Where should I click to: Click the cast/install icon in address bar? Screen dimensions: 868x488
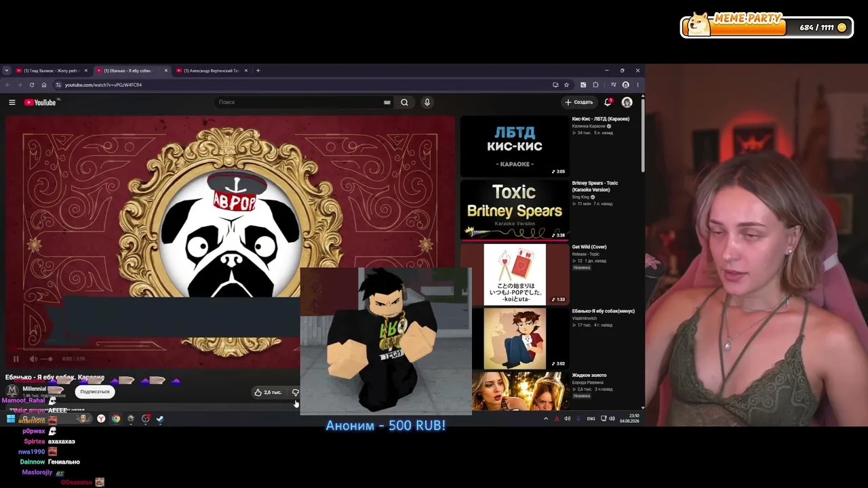pos(555,85)
